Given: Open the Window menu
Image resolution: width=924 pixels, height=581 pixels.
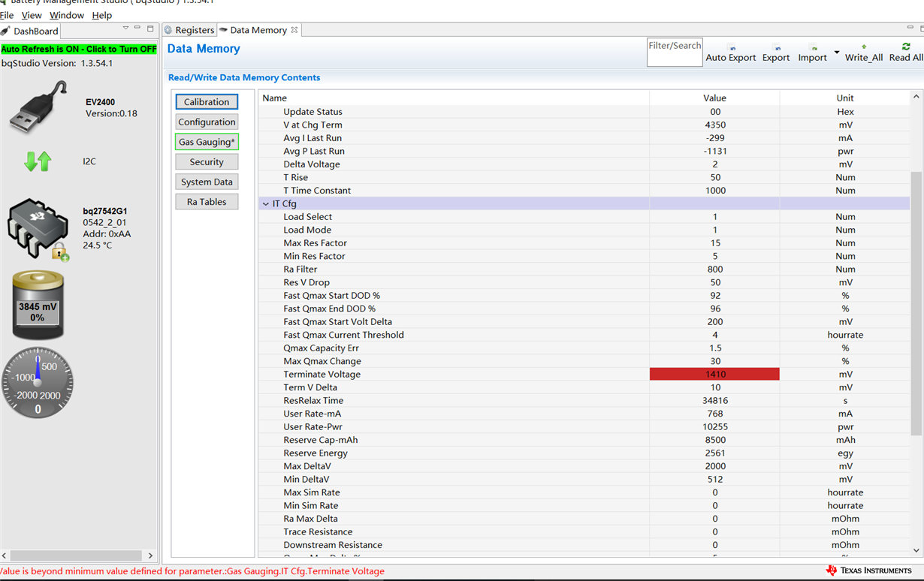Looking at the screenshot, I should 67,15.
